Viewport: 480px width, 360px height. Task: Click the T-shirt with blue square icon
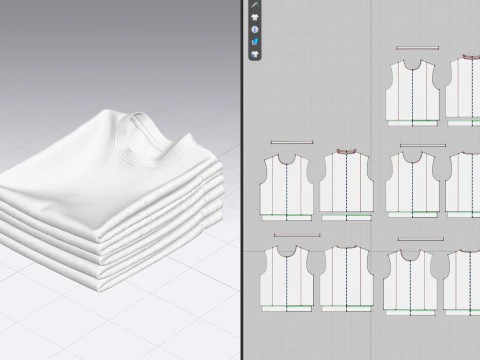click(x=255, y=54)
